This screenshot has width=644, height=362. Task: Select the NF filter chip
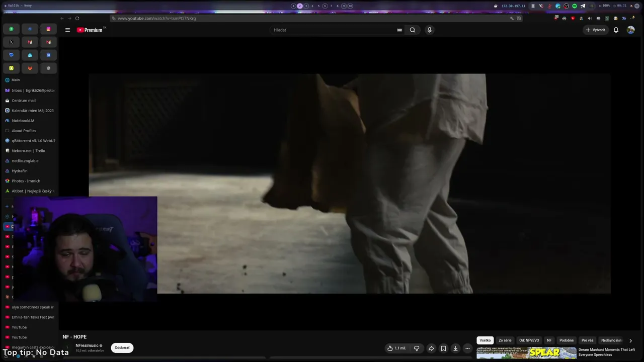tap(549, 340)
